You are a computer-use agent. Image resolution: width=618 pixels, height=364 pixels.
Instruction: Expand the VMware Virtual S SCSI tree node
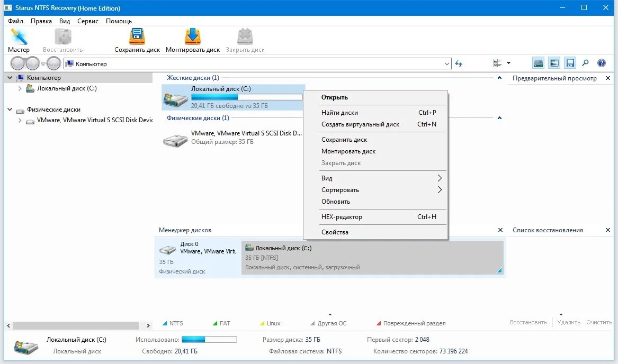(20, 120)
